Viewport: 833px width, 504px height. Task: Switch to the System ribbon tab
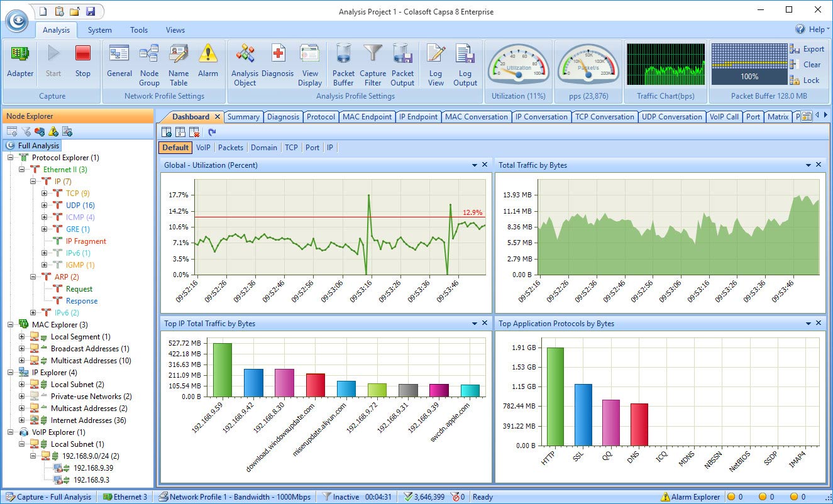pyautogui.click(x=100, y=30)
